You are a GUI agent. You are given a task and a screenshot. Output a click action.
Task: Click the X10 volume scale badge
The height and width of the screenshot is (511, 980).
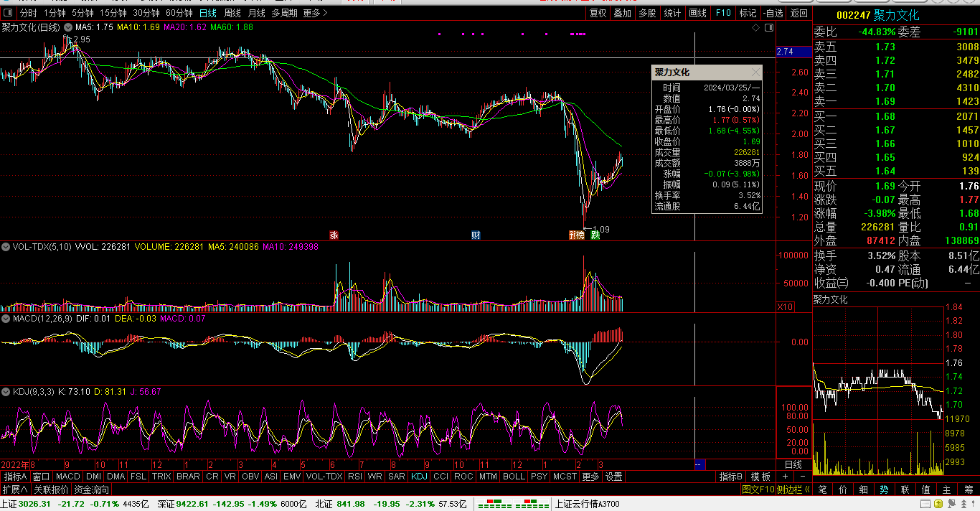[786, 306]
